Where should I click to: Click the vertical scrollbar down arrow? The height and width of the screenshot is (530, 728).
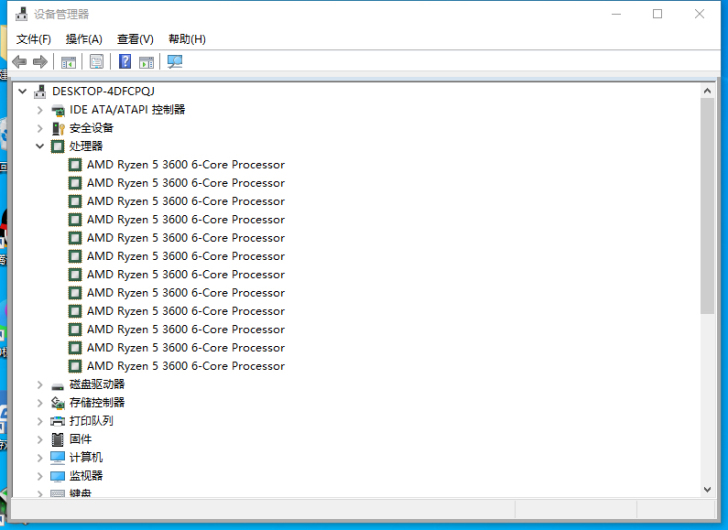708,488
